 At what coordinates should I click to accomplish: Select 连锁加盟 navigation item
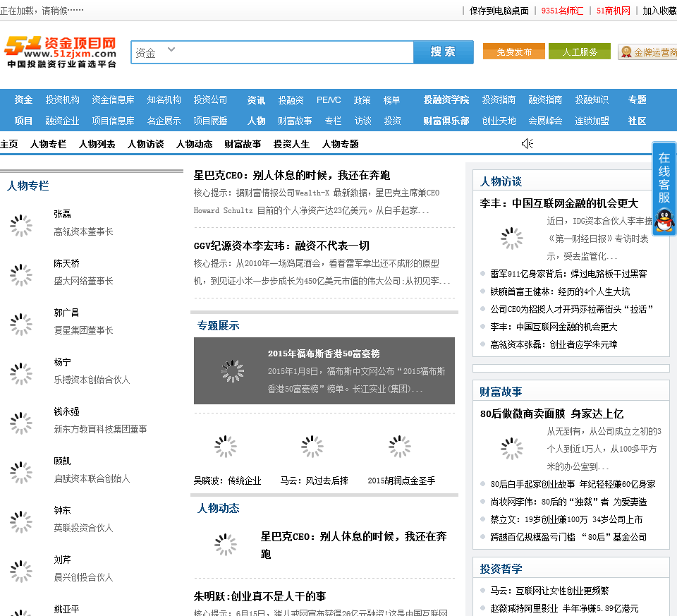(592, 121)
